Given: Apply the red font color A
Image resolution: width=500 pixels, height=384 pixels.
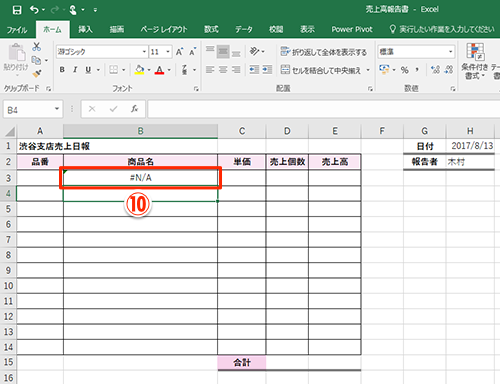Looking at the screenshot, I should pyautogui.click(x=159, y=70).
